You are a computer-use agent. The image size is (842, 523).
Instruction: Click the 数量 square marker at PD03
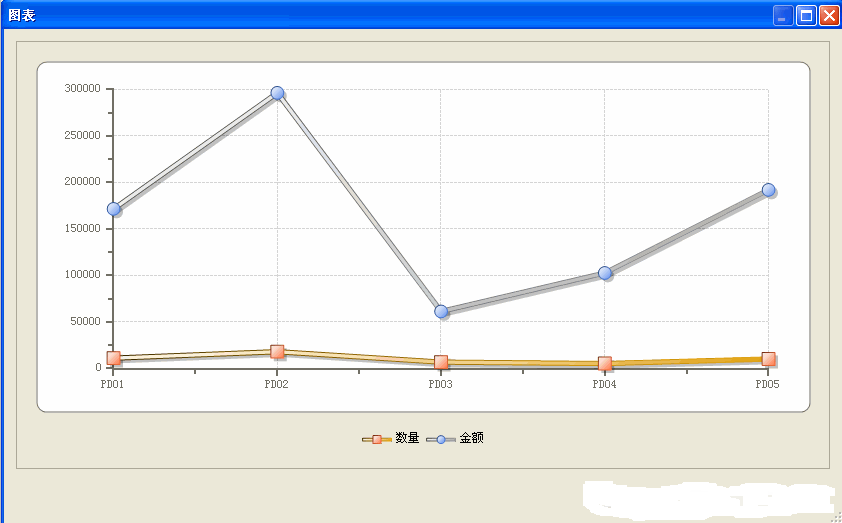(441, 362)
